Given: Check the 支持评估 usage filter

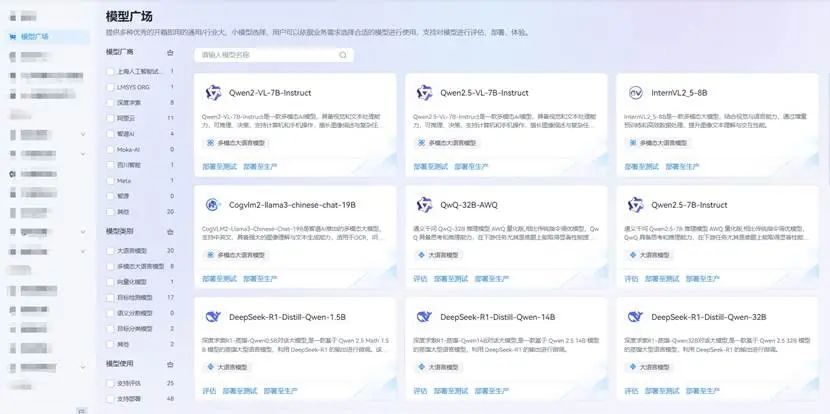Looking at the screenshot, I should [110, 383].
